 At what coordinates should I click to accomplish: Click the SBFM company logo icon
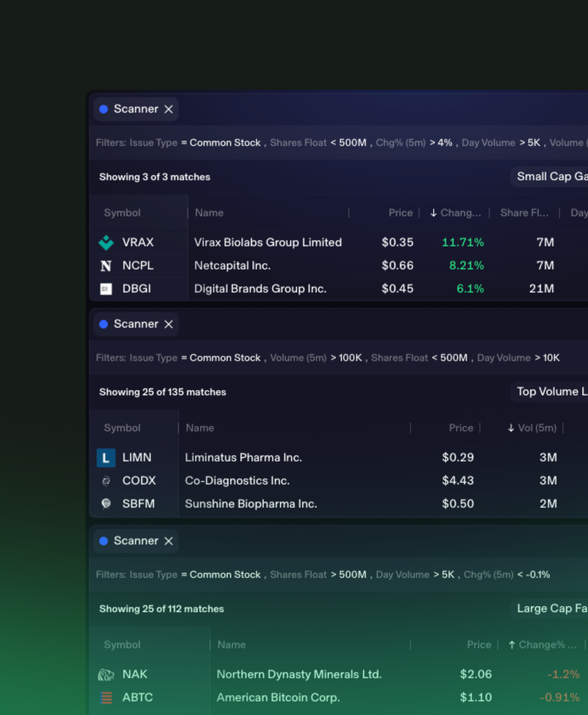point(106,504)
